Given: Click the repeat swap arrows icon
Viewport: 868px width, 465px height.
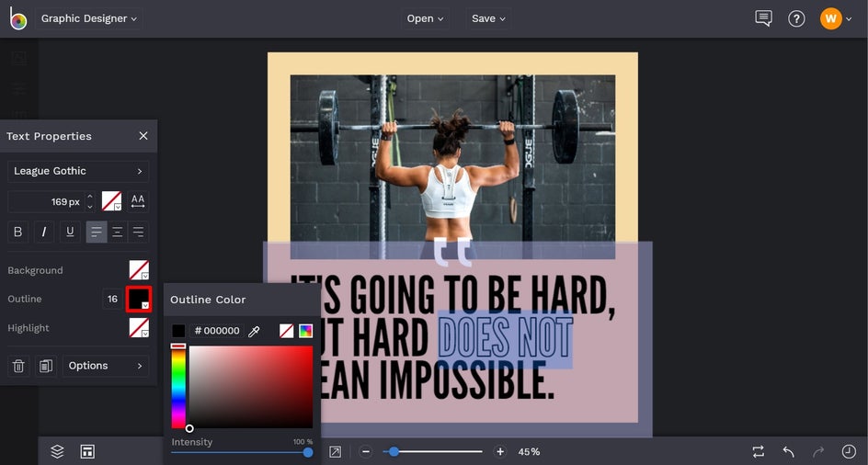Looking at the screenshot, I should (x=759, y=451).
